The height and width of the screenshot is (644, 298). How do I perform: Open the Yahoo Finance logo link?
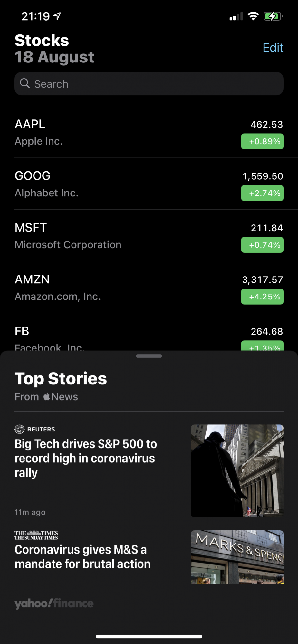tap(54, 603)
